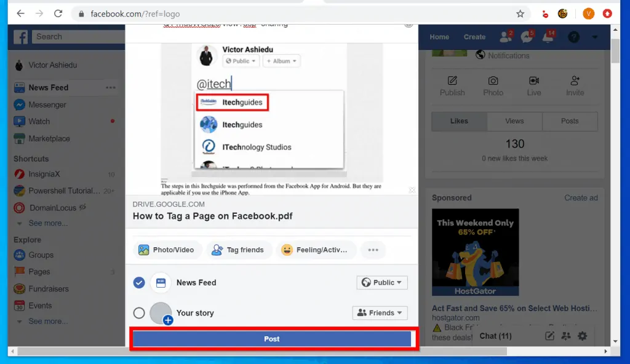This screenshot has width=630, height=364.
Task: Open Marketplace in the left sidebar
Action: [49, 138]
